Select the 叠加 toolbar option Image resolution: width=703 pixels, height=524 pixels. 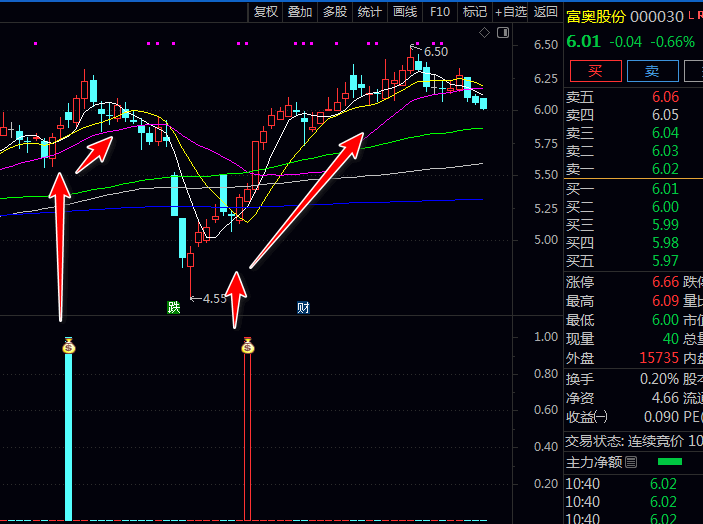pyautogui.click(x=299, y=12)
